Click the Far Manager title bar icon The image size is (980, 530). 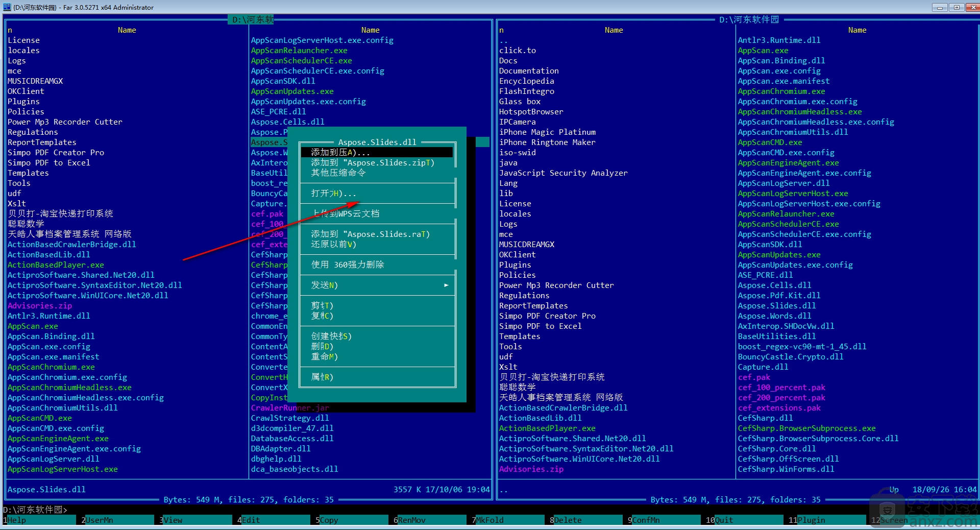pyautogui.click(x=7, y=7)
